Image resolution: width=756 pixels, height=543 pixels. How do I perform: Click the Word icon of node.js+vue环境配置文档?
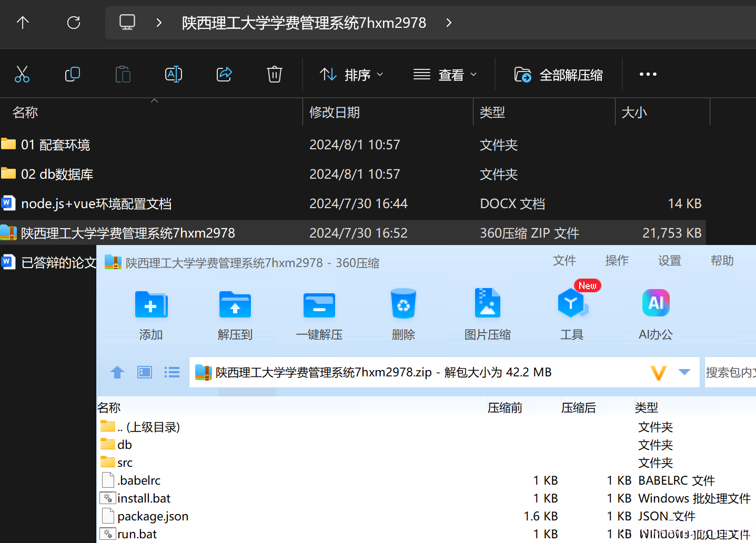click(8, 203)
